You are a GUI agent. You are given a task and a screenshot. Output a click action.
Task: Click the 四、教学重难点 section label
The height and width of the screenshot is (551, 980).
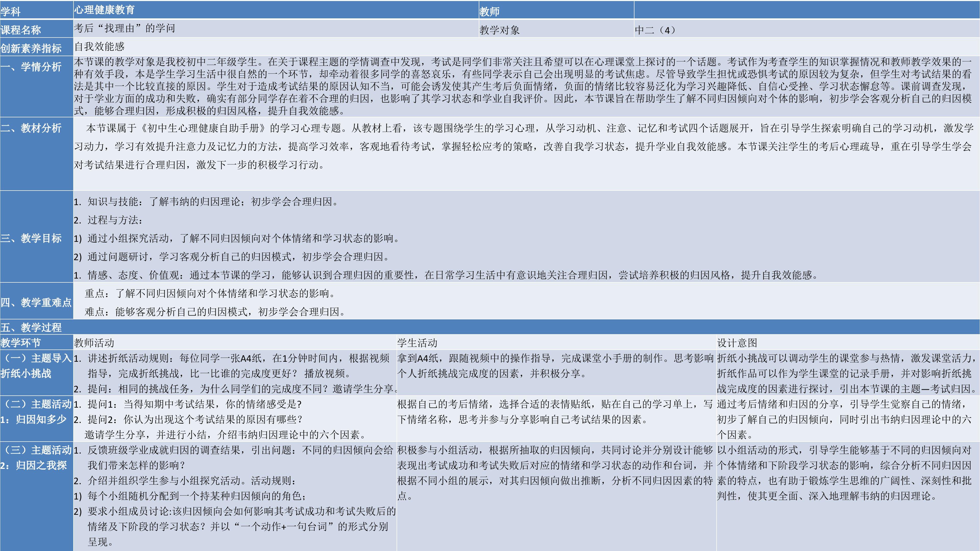click(36, 302)
